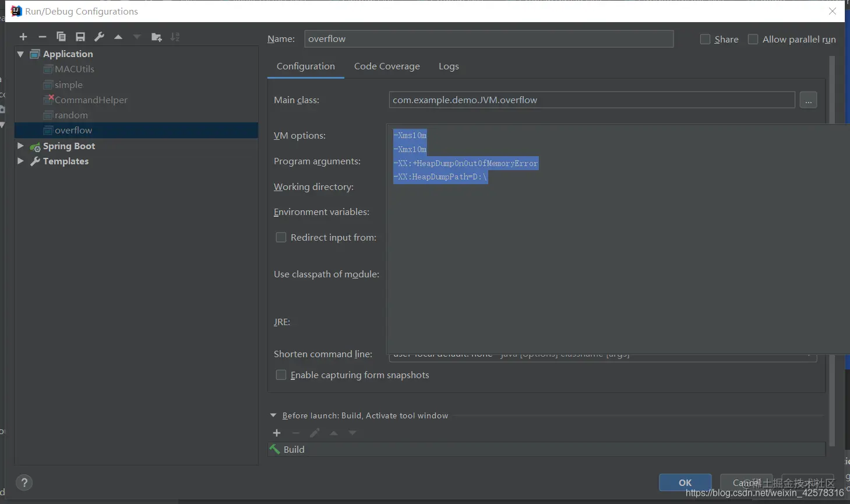Open the Logs tab
This screenshot has height=504, width=850.
449,66
